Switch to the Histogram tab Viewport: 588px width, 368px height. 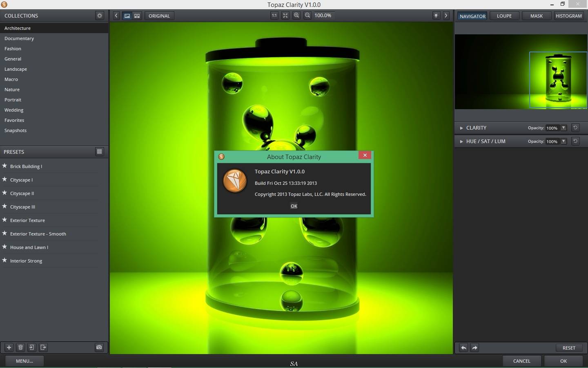568,16
